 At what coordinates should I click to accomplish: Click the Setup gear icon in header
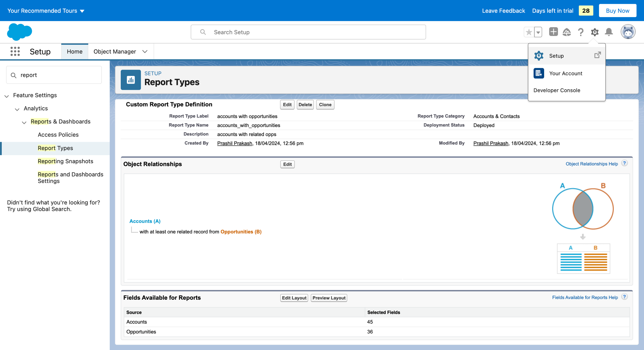pos(595,32)
